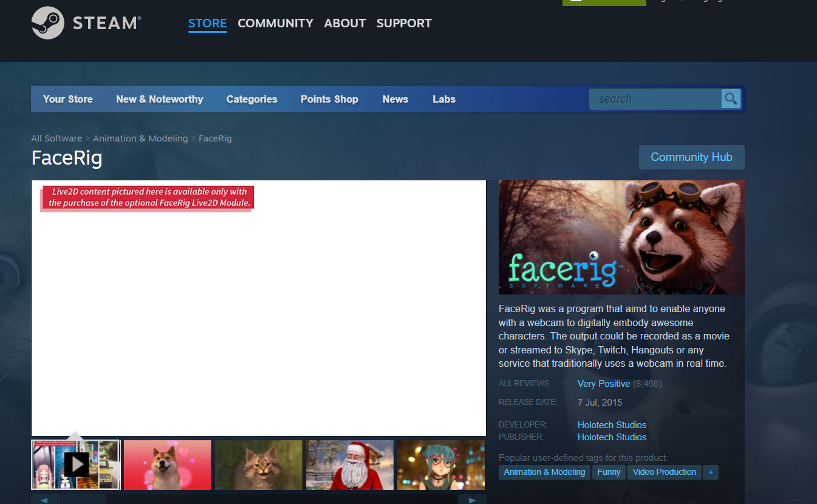Open the Your Store tab

tap(68, 99)
